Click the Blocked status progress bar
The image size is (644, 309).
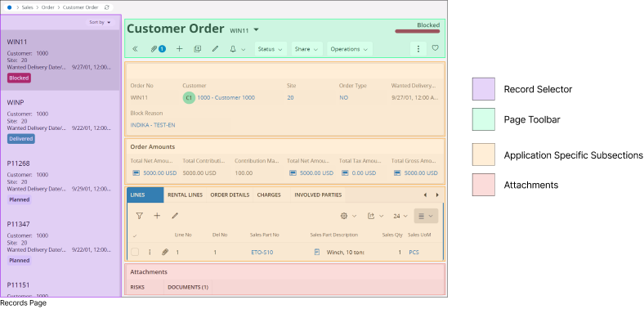[x=418, y=31]
